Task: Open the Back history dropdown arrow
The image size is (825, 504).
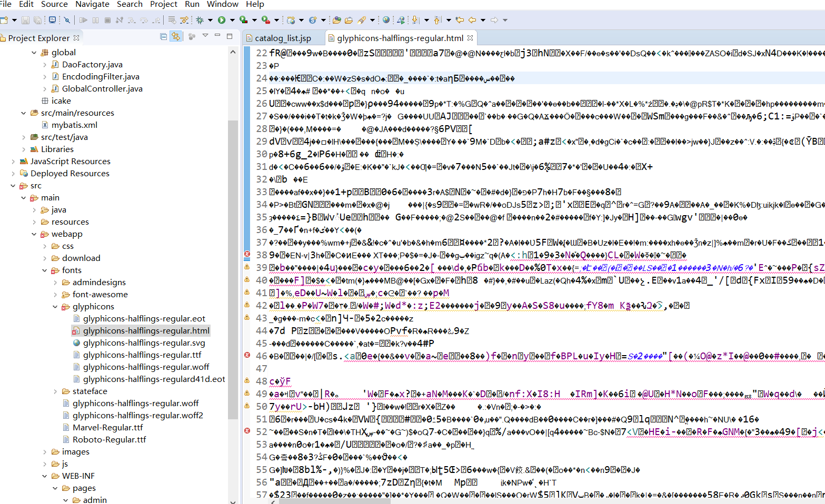Action: click(483, 20)
